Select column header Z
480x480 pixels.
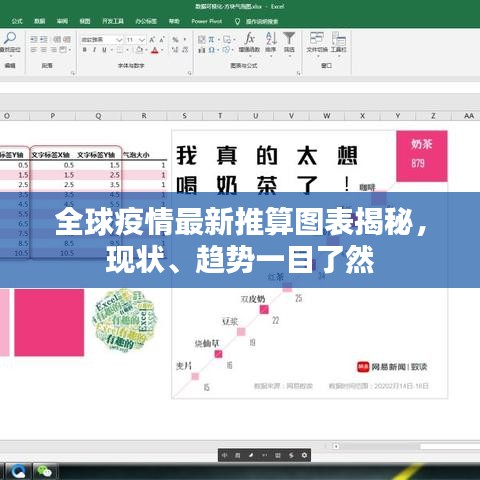pyautogui.click(x=433, y=116)
